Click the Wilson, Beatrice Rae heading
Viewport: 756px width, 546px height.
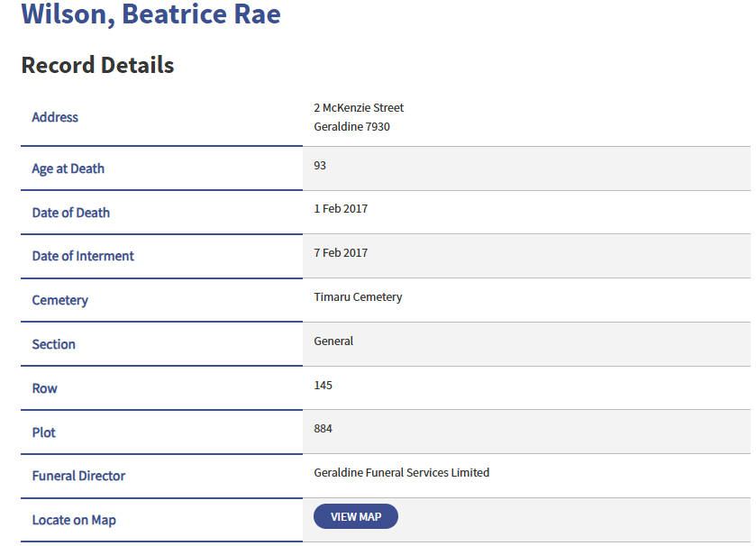[x=150, y=14]
